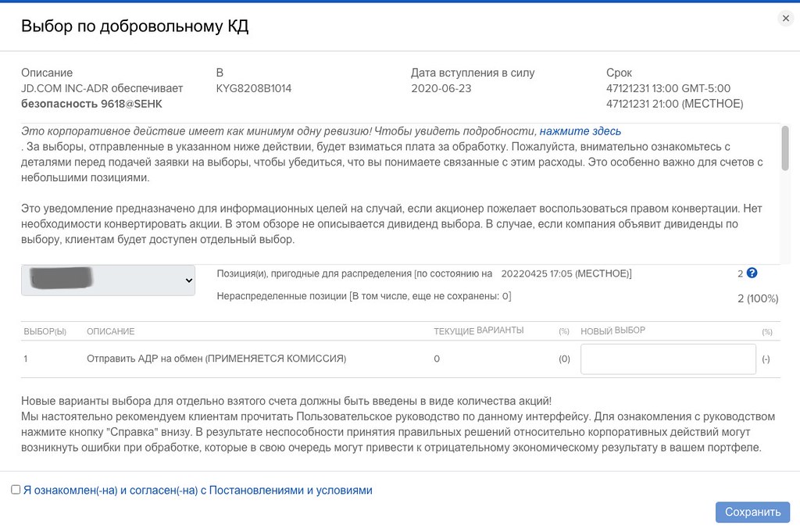Image resolution: width=800 pixels, height=532 pixels.
Task: Follow the 'нажмите здесь' revision details link
Action: pos(580,131)
